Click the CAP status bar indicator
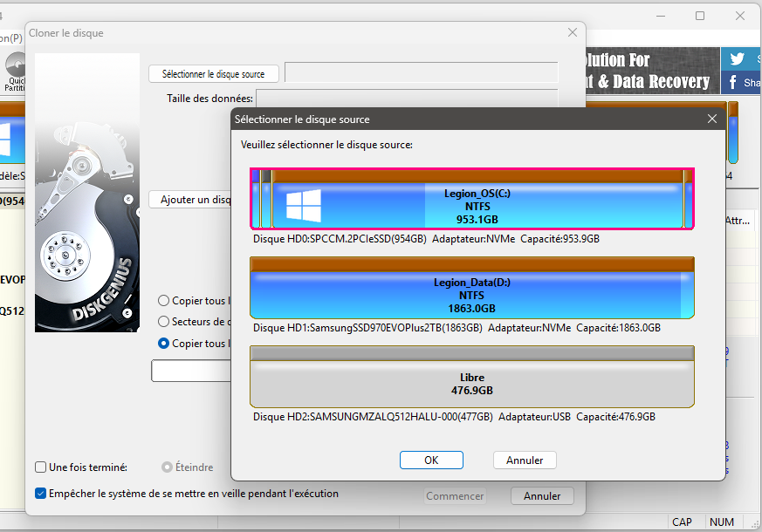The image size is (762, 532). pos(682,522)
